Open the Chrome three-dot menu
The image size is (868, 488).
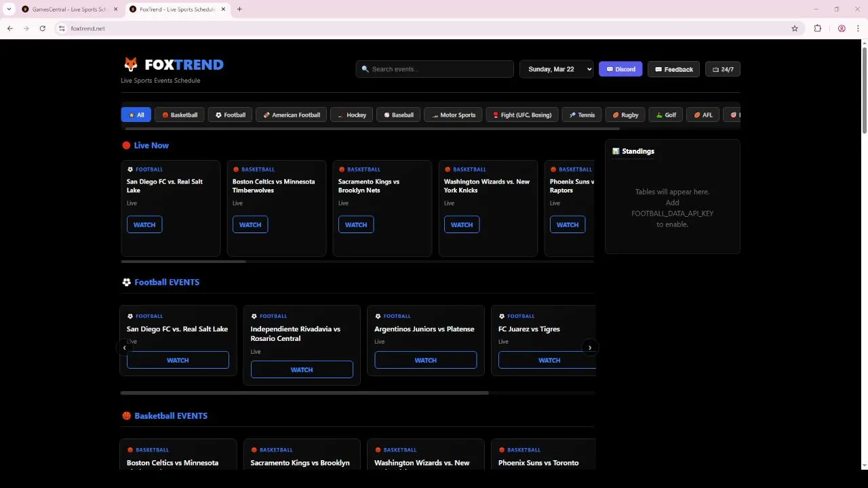(859, 28)
